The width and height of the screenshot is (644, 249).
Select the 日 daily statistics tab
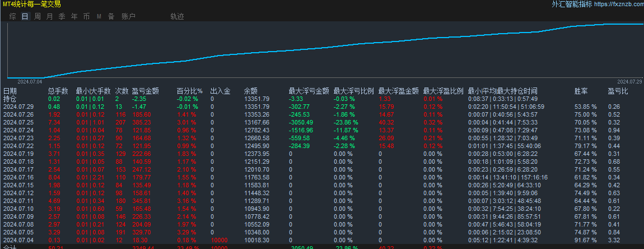pos(25,16)
